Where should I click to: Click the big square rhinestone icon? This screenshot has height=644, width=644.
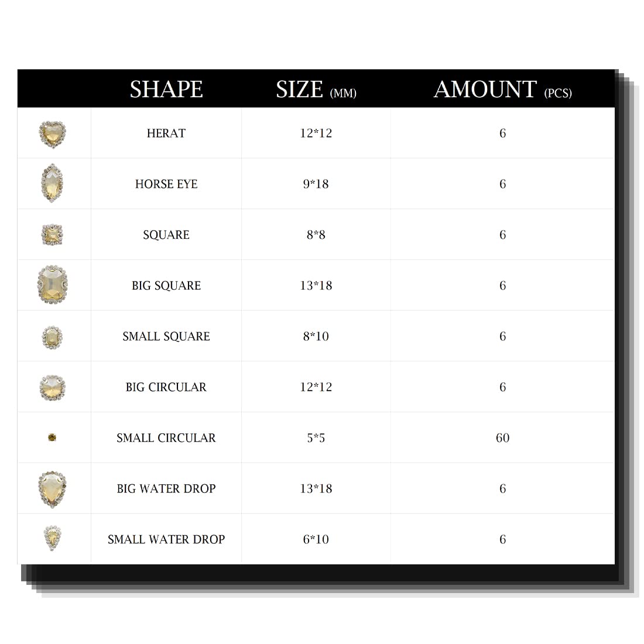(52, 285)
